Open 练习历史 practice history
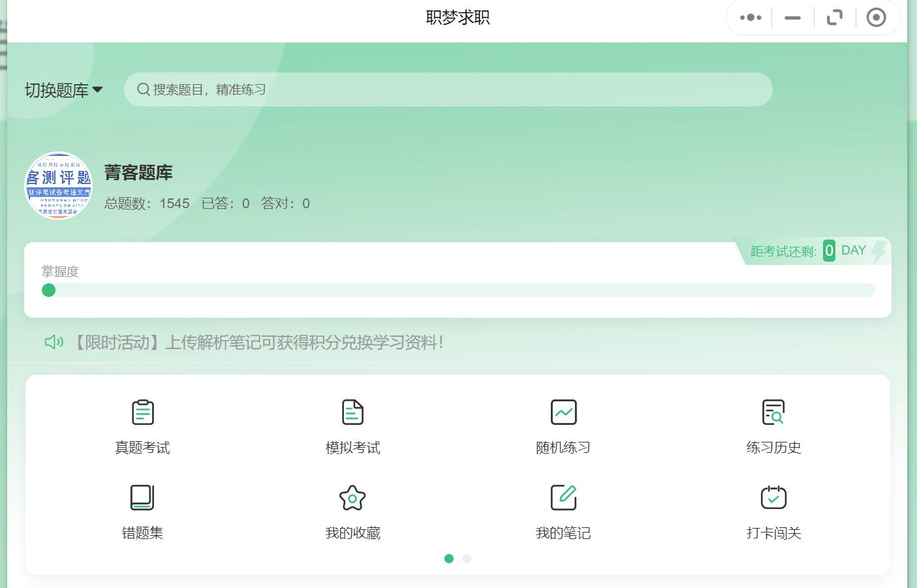Image resolution: width=917 pixels, height=588 pixels. pyautogui.click(x=773, y=424)
